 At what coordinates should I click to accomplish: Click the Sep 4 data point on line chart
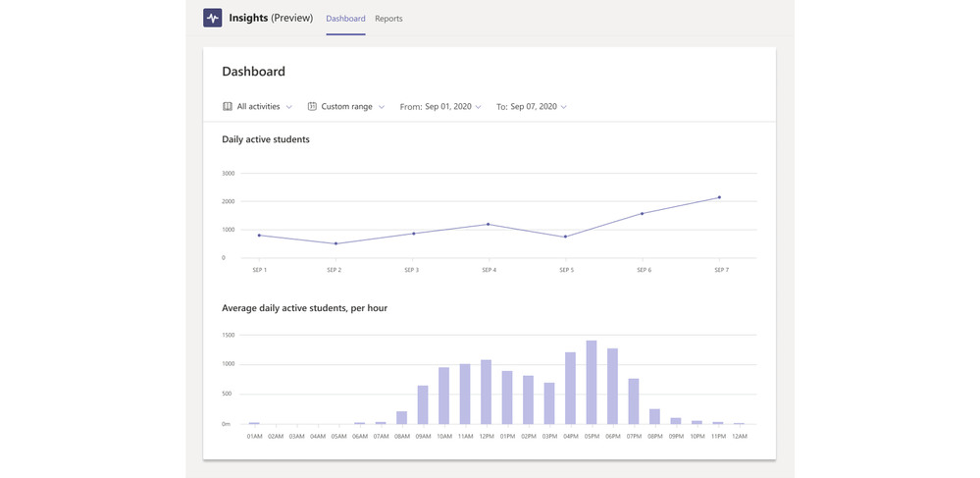point(488,224)
